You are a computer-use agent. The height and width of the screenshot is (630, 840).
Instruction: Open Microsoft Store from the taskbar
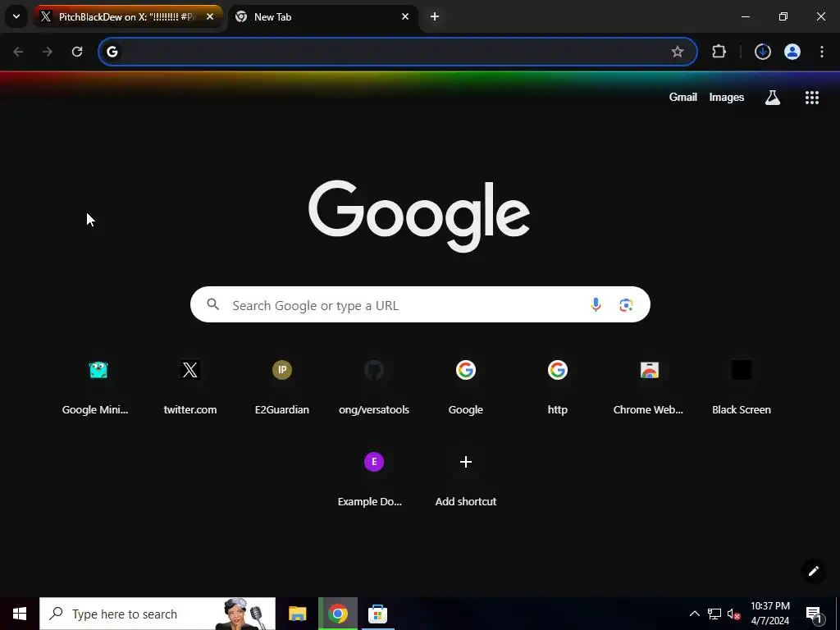pyautogui.click(x=377, y=614)
